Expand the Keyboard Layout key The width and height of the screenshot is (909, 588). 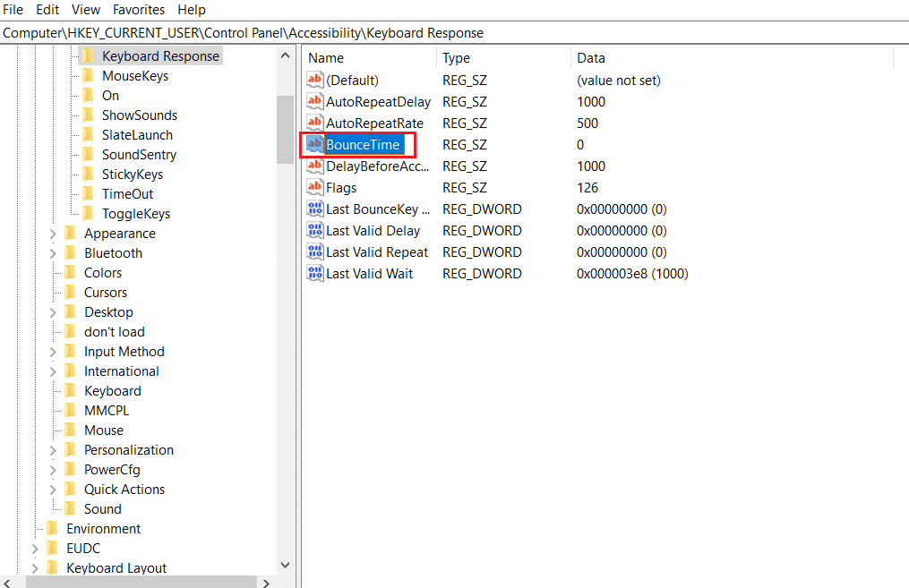pos(35,568)
